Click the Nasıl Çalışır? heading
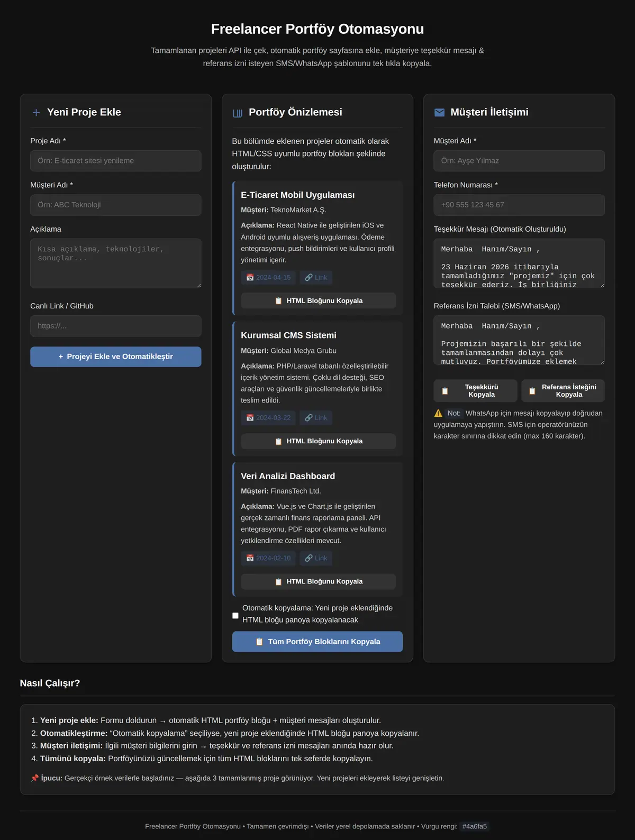 [50, 683]
